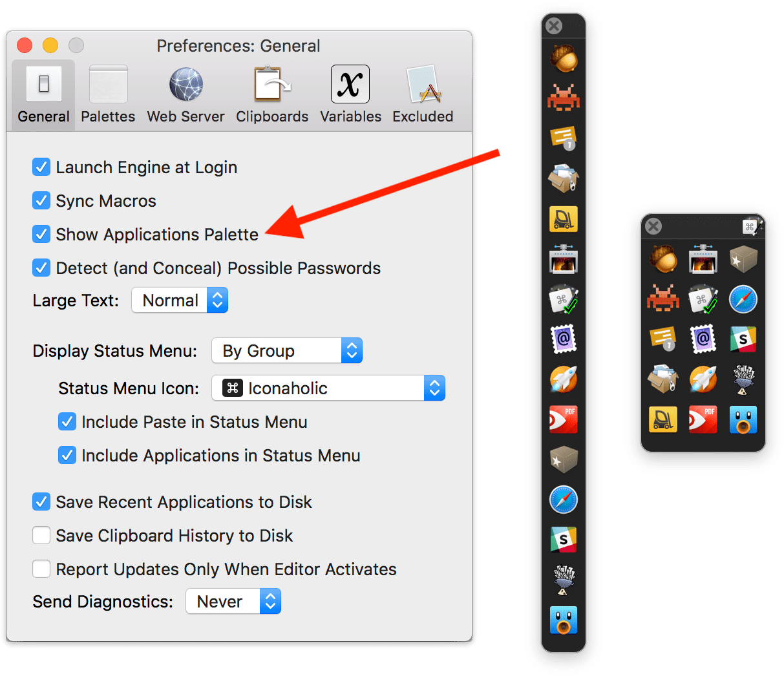Open the yellow ticket icon with badge in tall palette
This screenshot has width=784, height=676.
pos(564,138)
